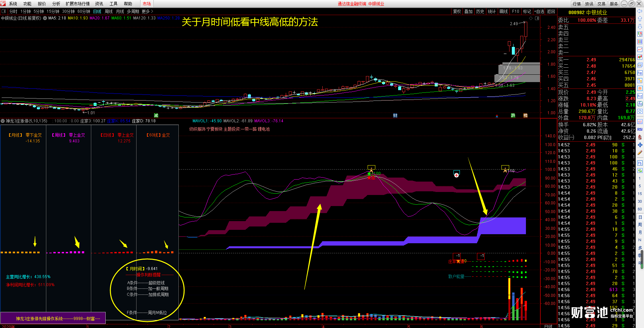Switch to 30-minute period in right sidebar
This screenshot has height=328, width=644.
click(x=640, y=201)
